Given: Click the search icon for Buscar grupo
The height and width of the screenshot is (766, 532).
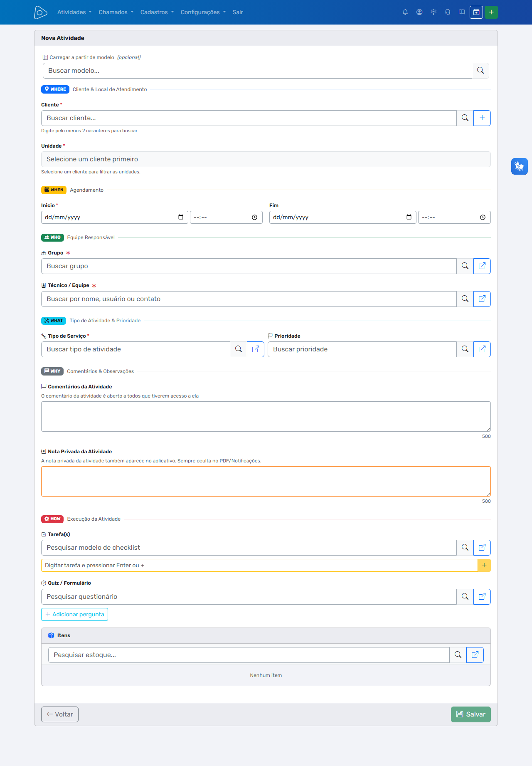Looking at the screenshot, I should [x=465, y=266].
